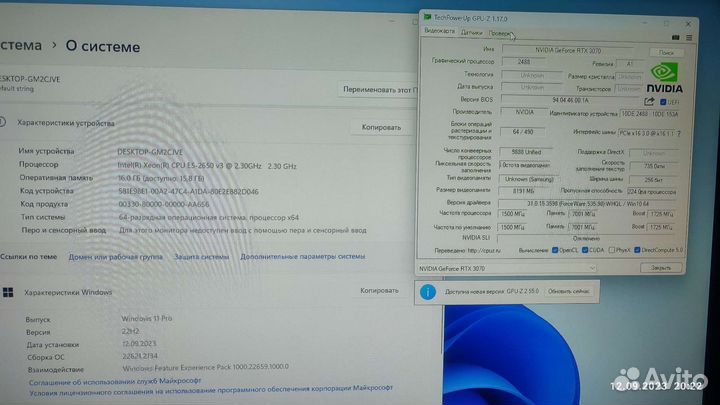Open Microsoft software license terms link
The image size is (720, 405).
click(211, 390)
